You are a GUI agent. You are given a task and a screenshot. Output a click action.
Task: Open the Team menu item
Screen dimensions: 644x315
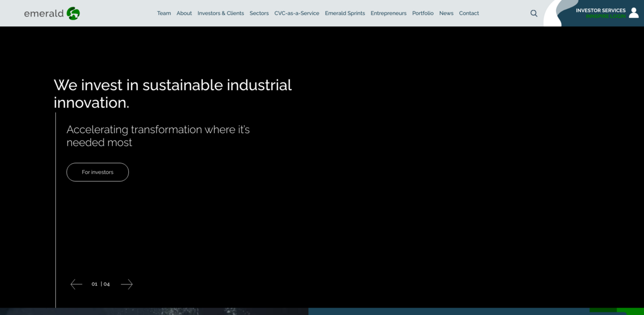click(x=164, y=13)
